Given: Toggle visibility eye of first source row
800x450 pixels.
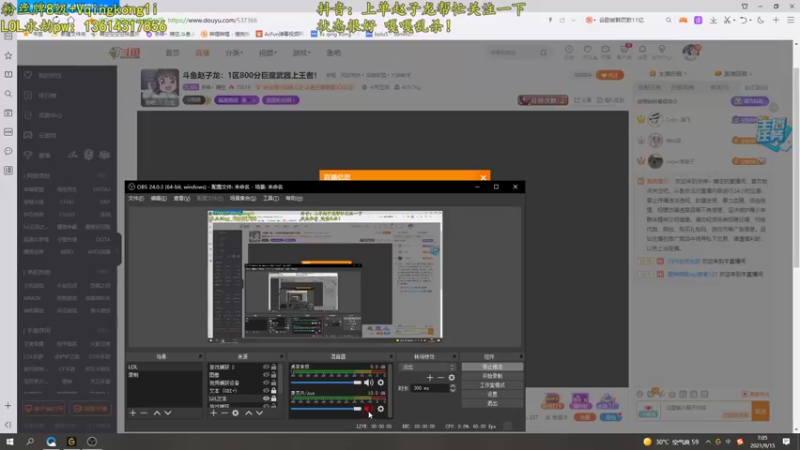Looking at the screenshot, I should coord(266,367).
